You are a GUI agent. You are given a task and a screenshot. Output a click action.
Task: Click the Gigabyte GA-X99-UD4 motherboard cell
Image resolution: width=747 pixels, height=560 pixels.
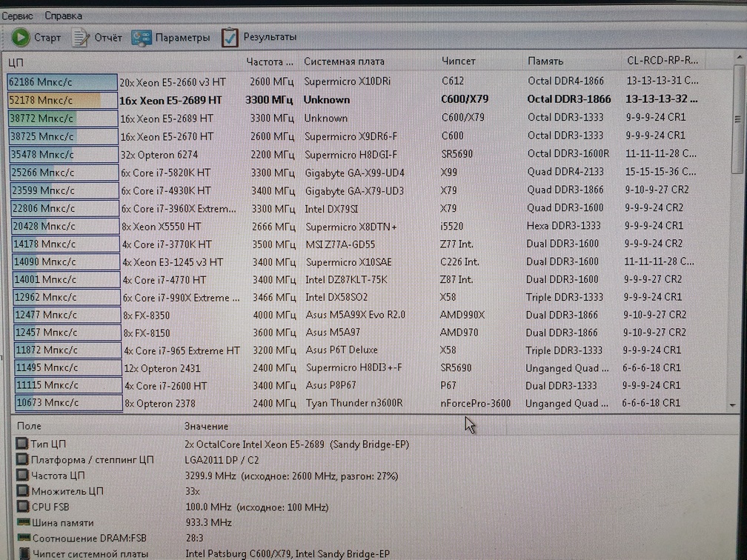point(355,173)
